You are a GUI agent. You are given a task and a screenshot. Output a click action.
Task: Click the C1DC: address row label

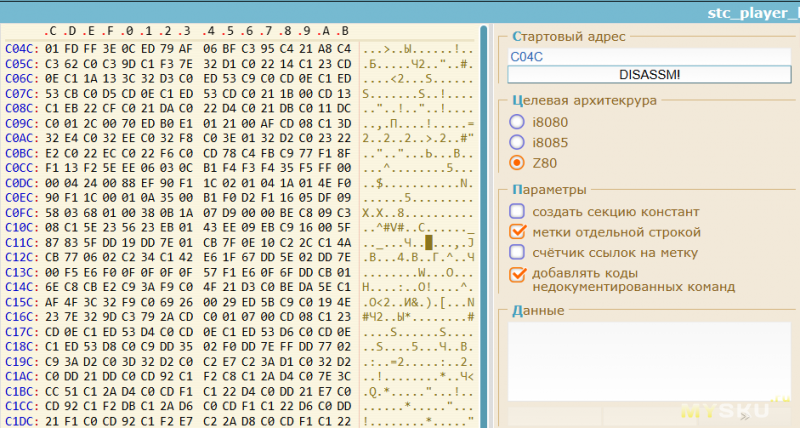[21, 423]
